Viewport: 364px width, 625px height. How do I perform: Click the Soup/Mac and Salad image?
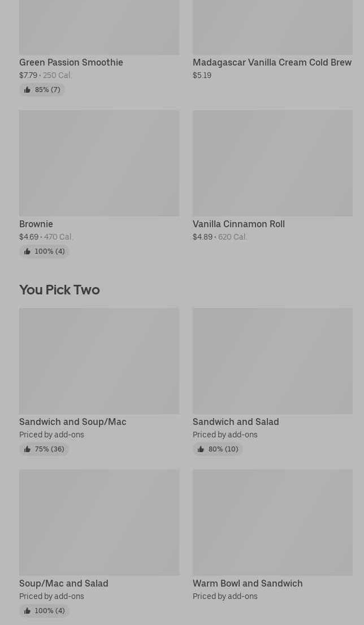point(99,522)
